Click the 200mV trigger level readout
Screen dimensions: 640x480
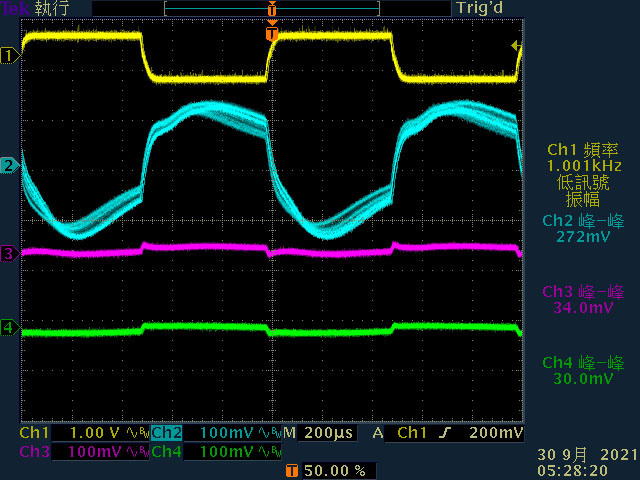496,433
